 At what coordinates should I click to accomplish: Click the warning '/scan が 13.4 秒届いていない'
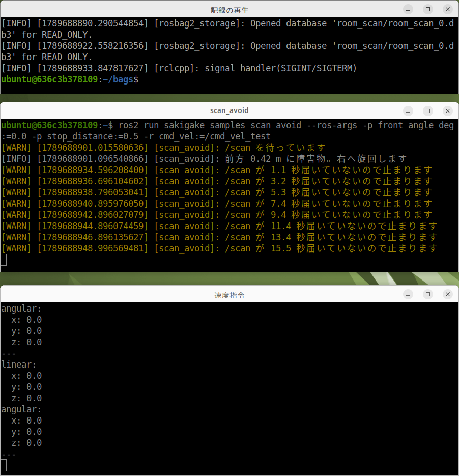[x=219, y=238]
